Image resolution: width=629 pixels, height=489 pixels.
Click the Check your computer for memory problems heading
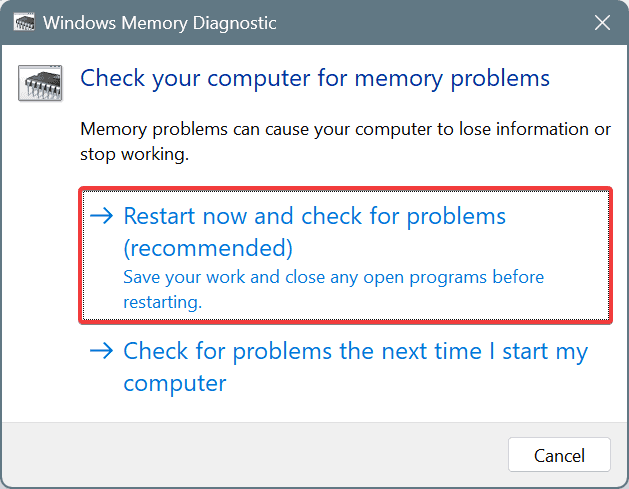tap(315, 77)
